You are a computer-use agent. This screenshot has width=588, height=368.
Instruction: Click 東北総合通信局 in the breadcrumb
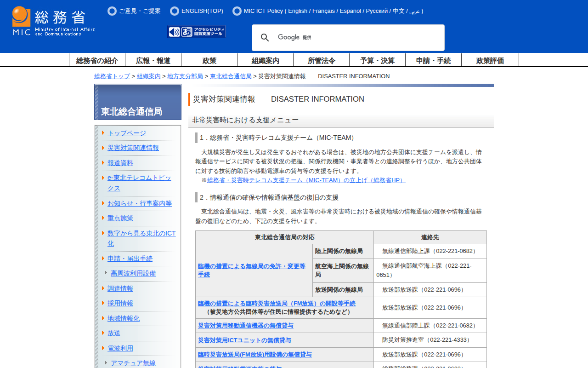click(231, 76)
